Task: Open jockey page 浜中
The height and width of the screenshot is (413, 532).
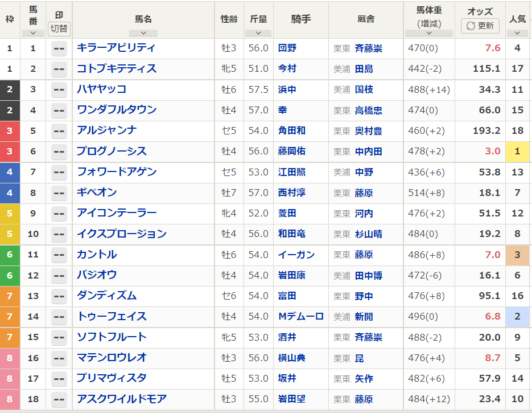Action: pyautogui.click(x=287, y=89)
